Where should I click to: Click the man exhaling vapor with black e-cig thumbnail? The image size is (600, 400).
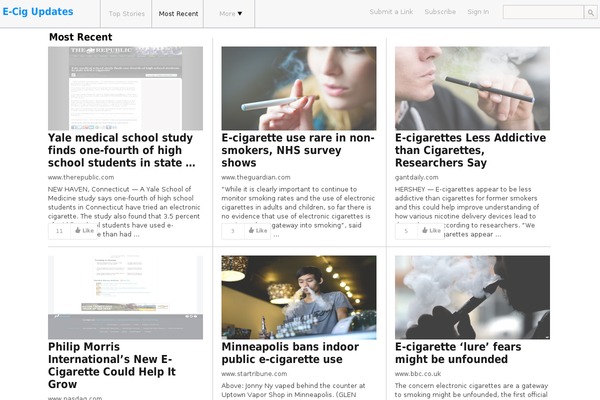472,88
